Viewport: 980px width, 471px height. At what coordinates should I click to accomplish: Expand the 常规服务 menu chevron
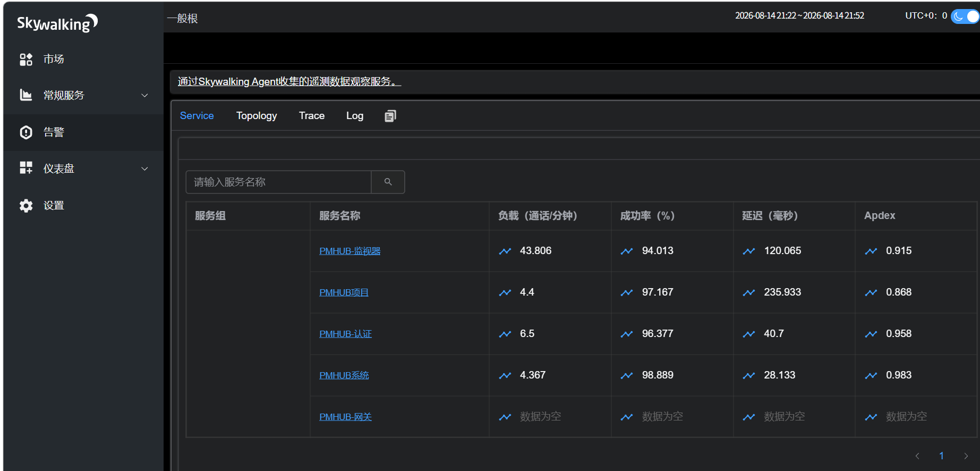click(144, 95)
